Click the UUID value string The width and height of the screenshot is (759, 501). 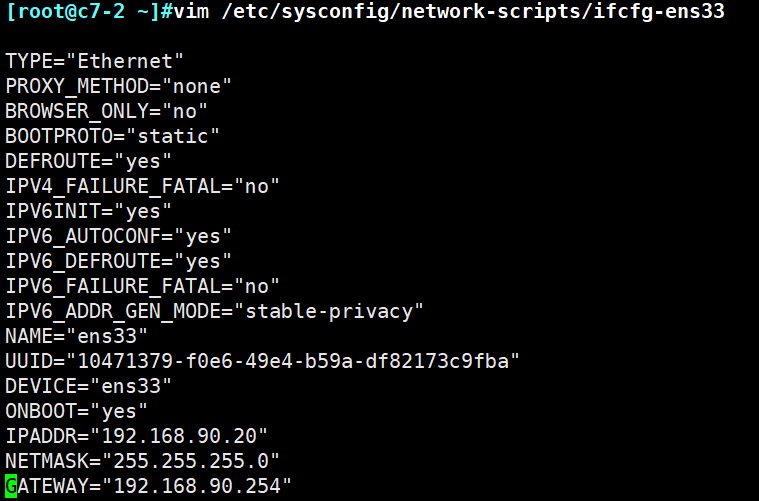pos(294,361)
